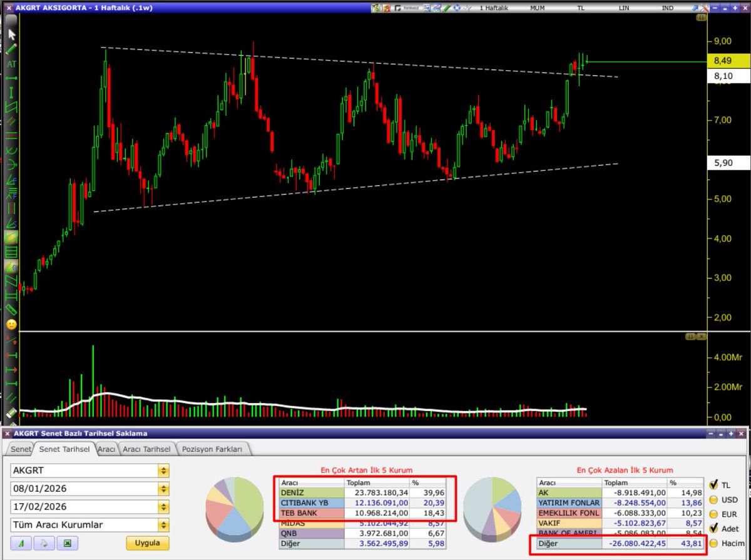Click the DENİZ row in the buyers table
Screen dimensions: 751x560
tap(362, 492)
